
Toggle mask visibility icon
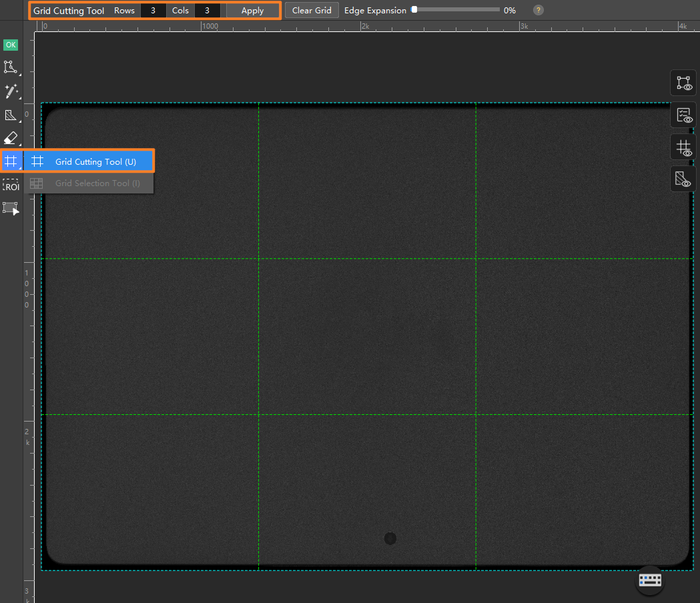click(683, 179)
